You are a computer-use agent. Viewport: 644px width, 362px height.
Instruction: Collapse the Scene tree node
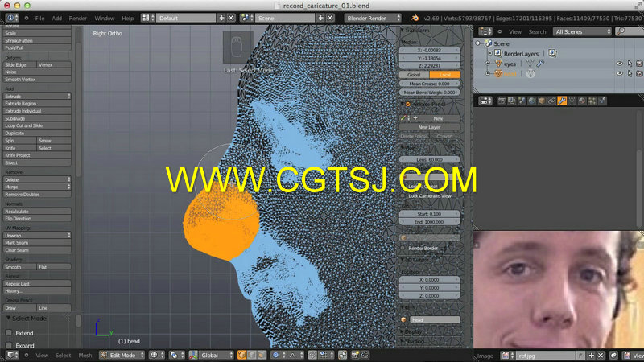click(477, 43)
